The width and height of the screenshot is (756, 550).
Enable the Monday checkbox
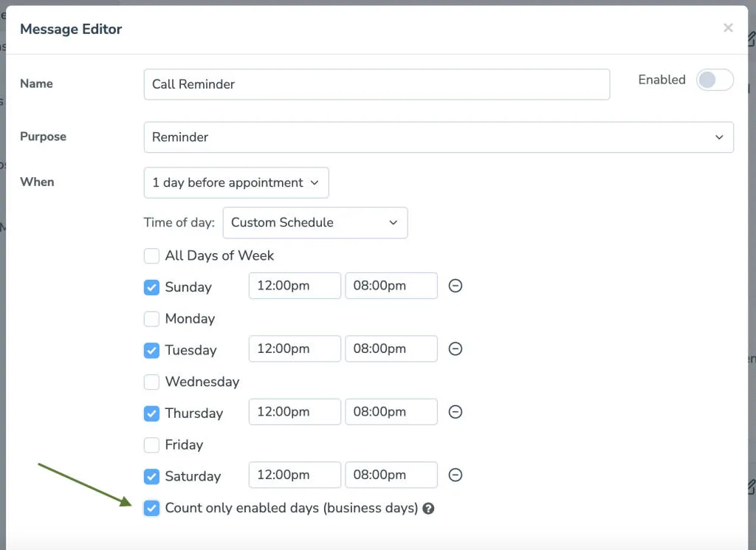pos(151,318)
